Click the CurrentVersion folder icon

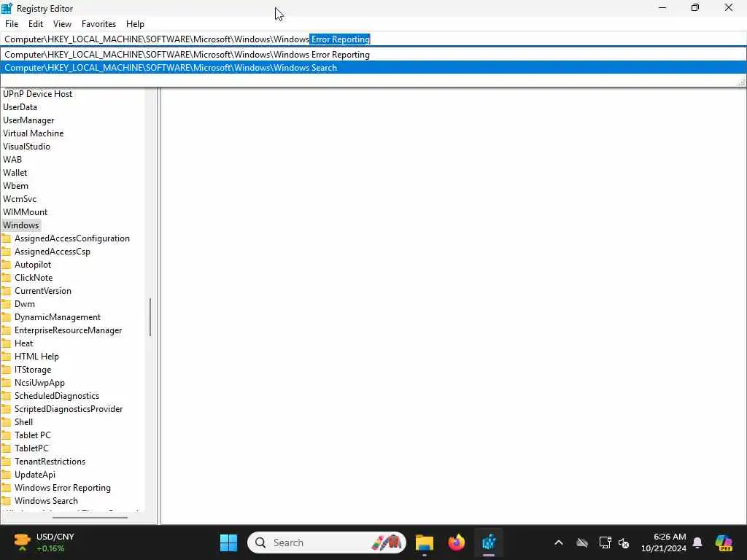pos(6,290)
